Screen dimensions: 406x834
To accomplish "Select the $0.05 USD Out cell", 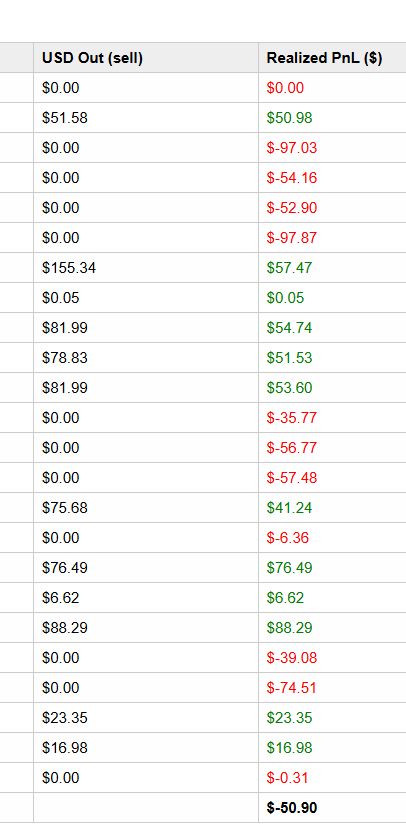I will point(146,297).
